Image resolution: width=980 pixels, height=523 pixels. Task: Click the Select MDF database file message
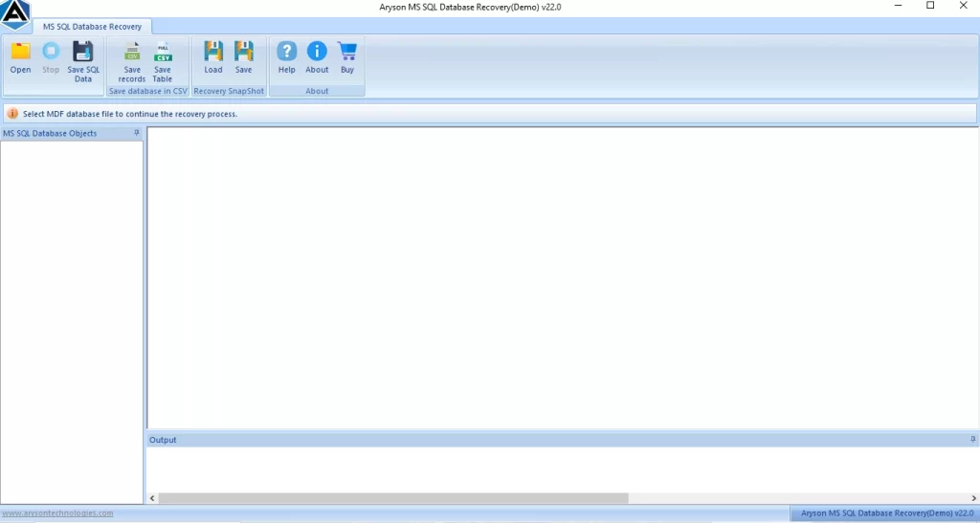click(130, 114)
